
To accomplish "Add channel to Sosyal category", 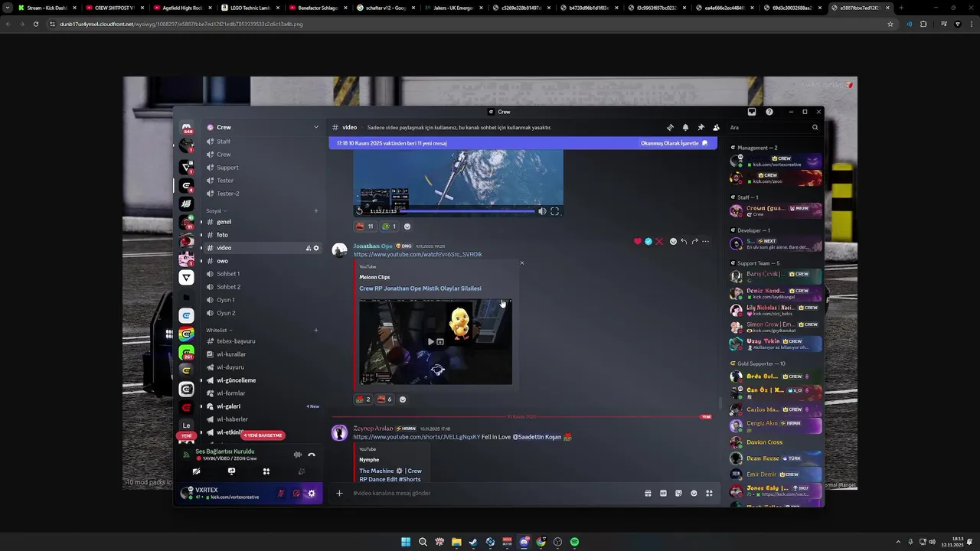I will coord(316,210).
